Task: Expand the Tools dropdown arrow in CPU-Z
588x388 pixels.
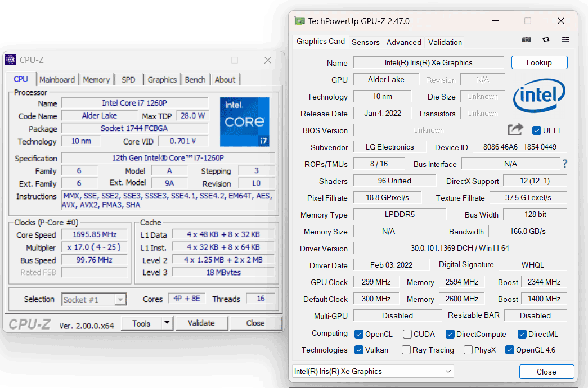Action: click(x=167, y=323)
